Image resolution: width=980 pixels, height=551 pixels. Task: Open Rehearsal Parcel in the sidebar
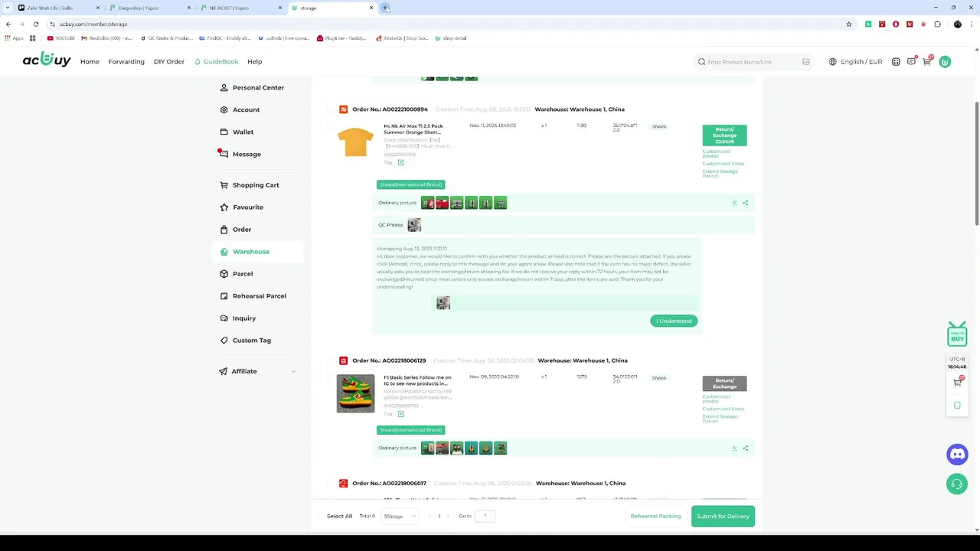(x=260, y=295)
